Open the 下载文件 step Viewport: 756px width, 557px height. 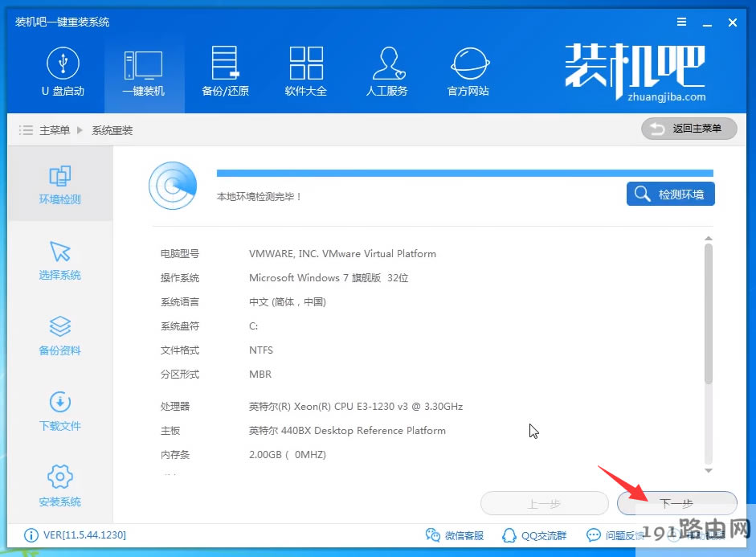(x=59, y=411)
